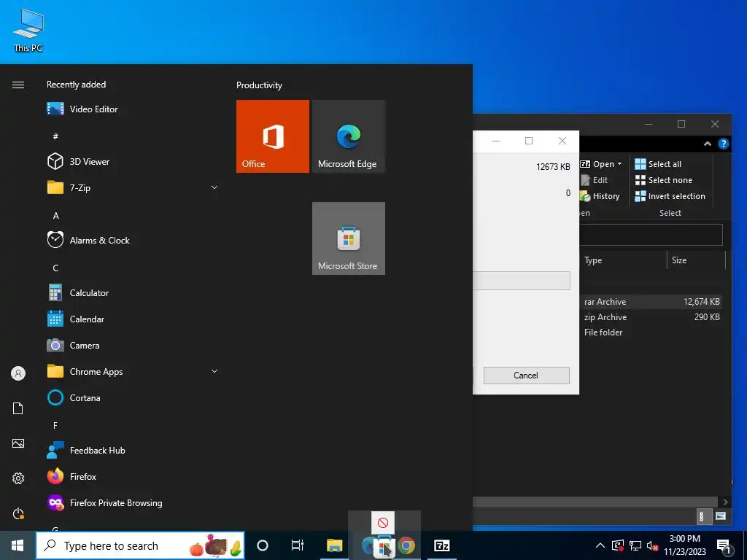Collapse the Explorer ribbon chevron

(x=708, y=144)
